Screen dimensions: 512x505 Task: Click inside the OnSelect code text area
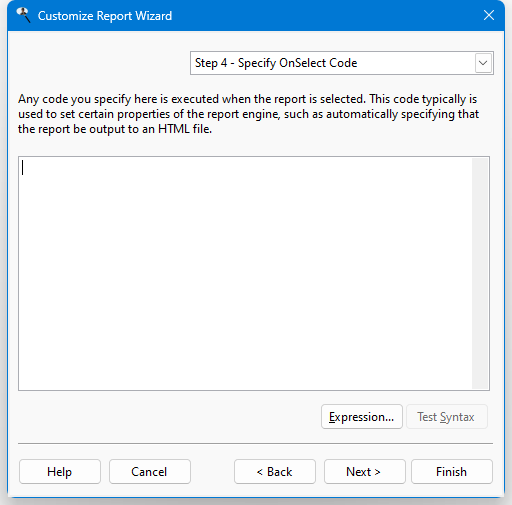245,273
